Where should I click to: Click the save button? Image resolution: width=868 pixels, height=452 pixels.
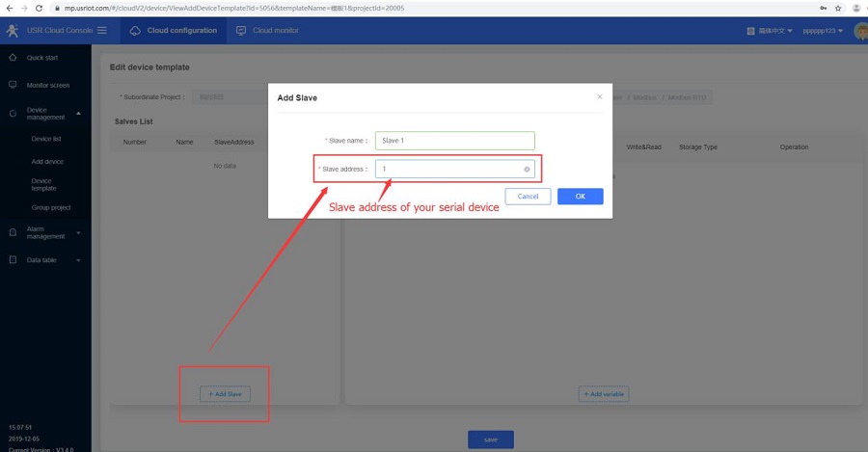point(491,439)
